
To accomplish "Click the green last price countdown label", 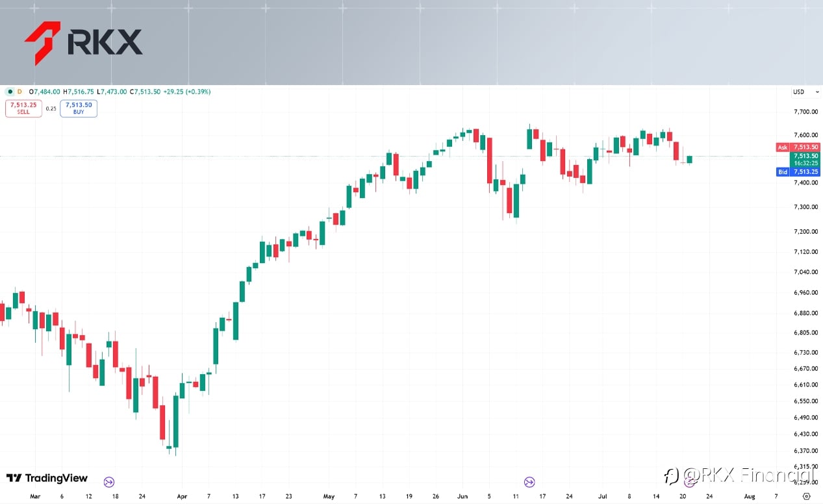I will click(x=805, y=159).
